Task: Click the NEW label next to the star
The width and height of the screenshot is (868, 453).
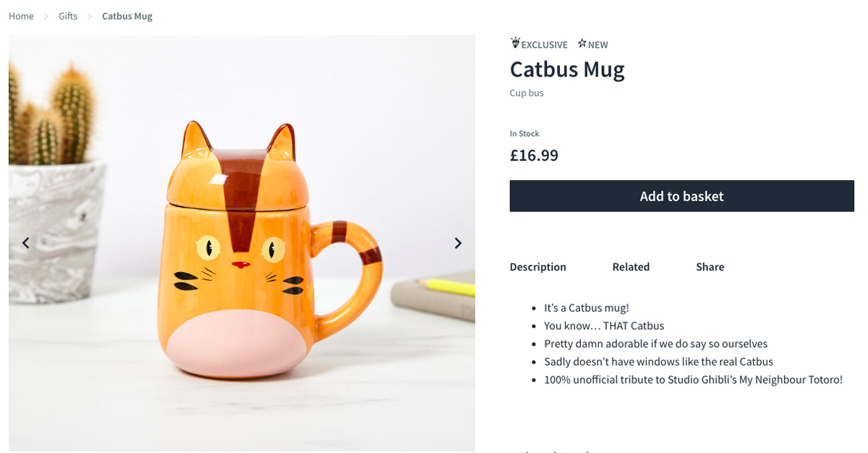Action: (597, 44)
